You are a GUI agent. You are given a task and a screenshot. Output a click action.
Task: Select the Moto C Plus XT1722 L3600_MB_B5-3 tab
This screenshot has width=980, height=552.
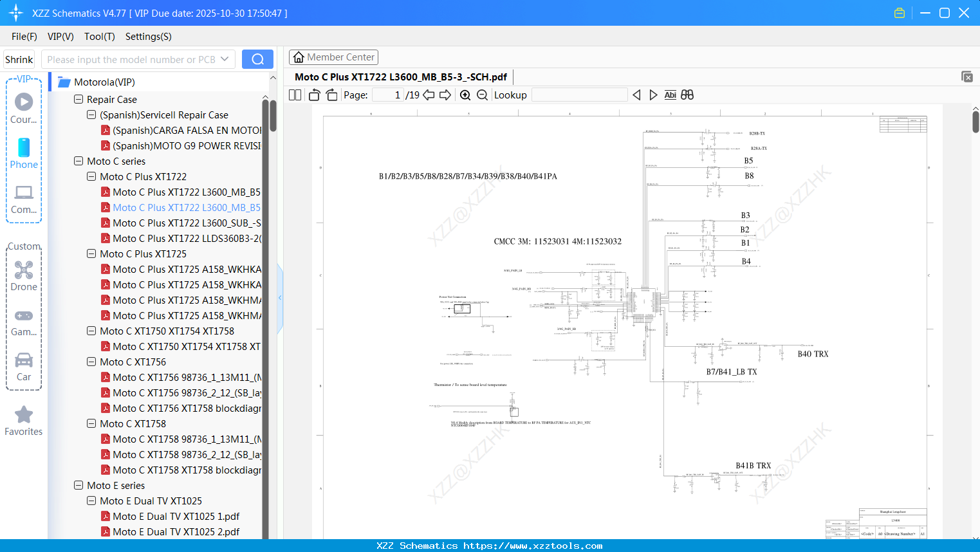[x=401, y=77]
